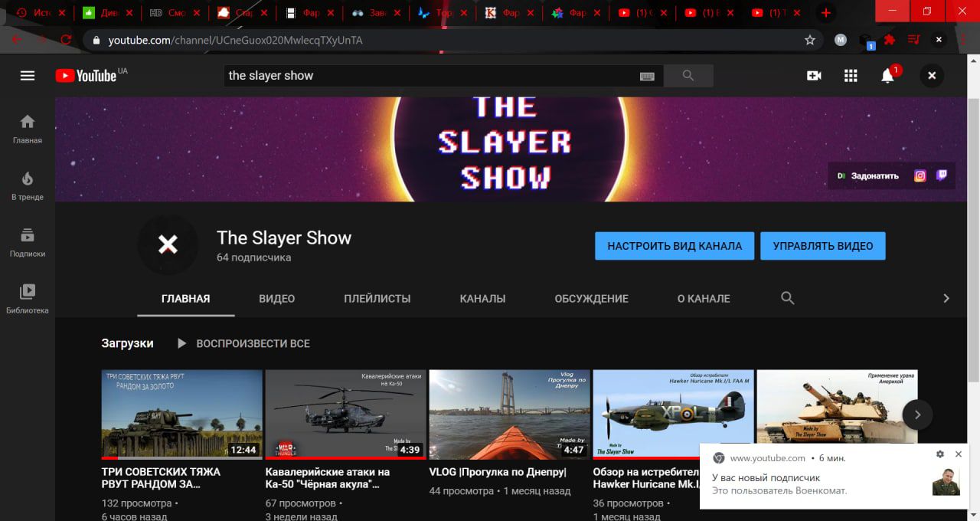Screen dimensions: 980x521
Task: Click the channel name The Slayer Show
Action: 284,238
